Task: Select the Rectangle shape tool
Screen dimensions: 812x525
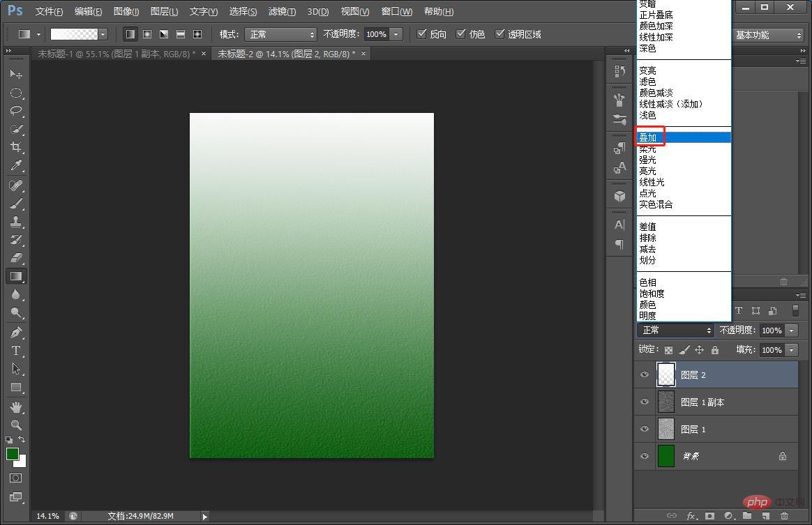Action: tap(15, 387)
